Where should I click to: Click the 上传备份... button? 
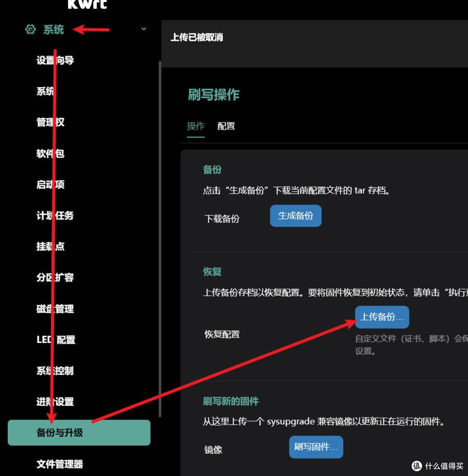(382, 317)
